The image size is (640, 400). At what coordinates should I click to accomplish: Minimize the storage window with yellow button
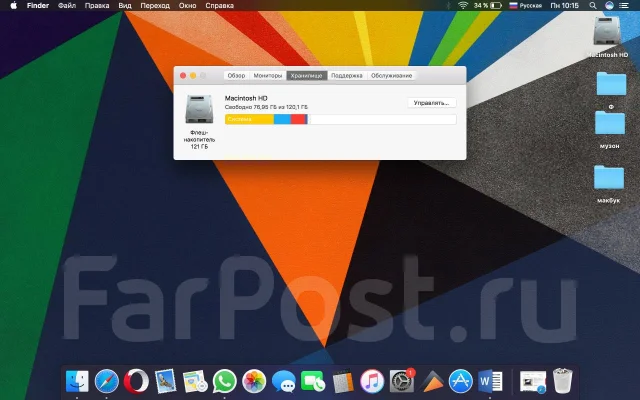(193, 76)
